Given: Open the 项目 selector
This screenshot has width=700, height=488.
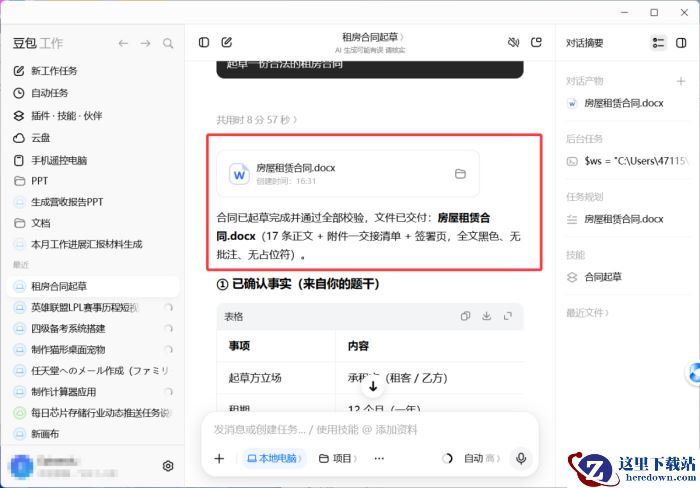Looking at the screenshot, I should [338, 459].
